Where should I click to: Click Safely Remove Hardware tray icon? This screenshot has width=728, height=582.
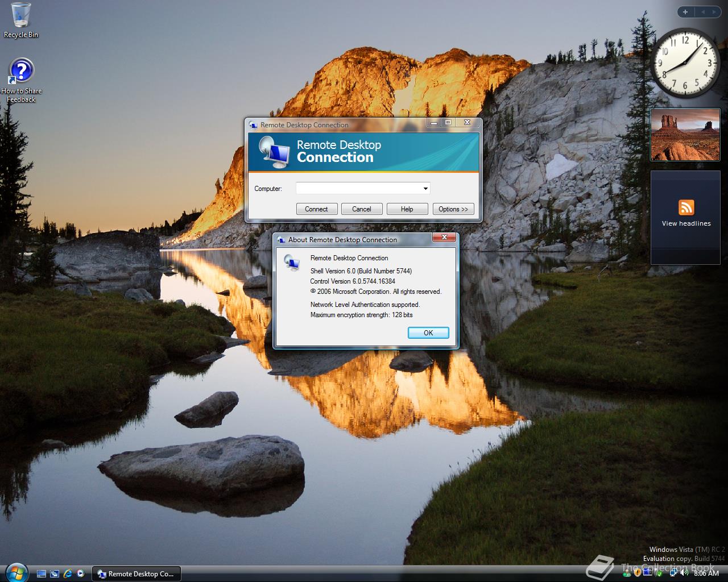tap(659, 573)
